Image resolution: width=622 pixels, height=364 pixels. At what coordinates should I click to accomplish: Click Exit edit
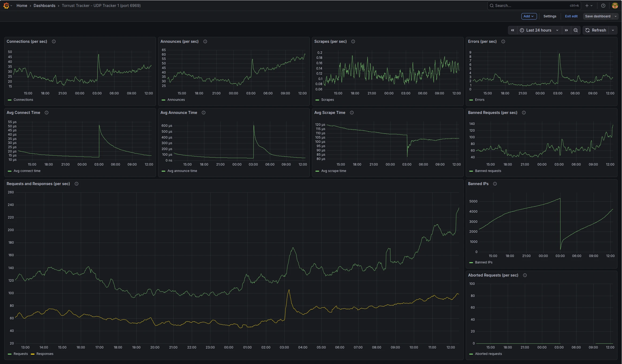(x=571, y=16)
